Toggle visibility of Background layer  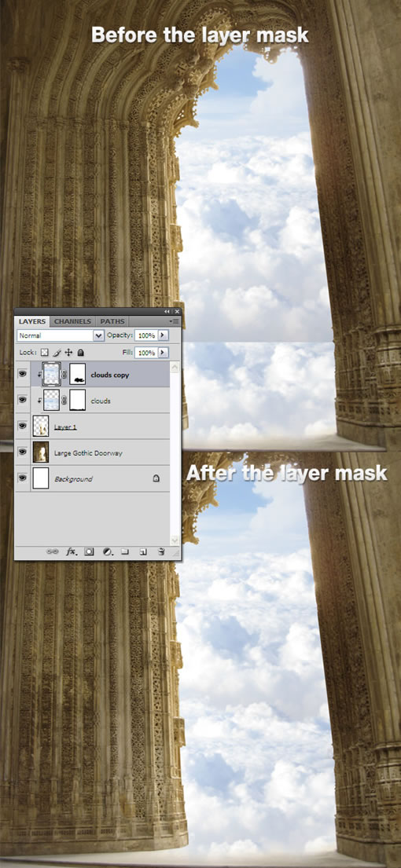point(22,478)
